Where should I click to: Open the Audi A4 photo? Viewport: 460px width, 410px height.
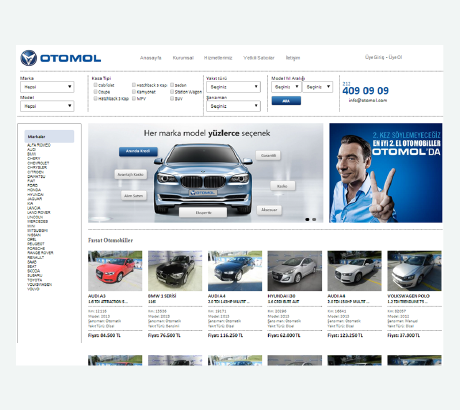tap(235, 271)
